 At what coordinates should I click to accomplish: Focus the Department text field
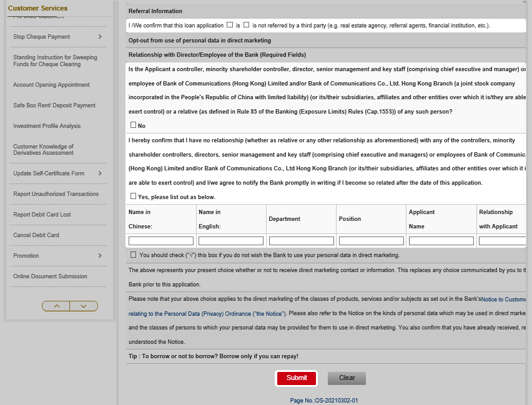301,241
